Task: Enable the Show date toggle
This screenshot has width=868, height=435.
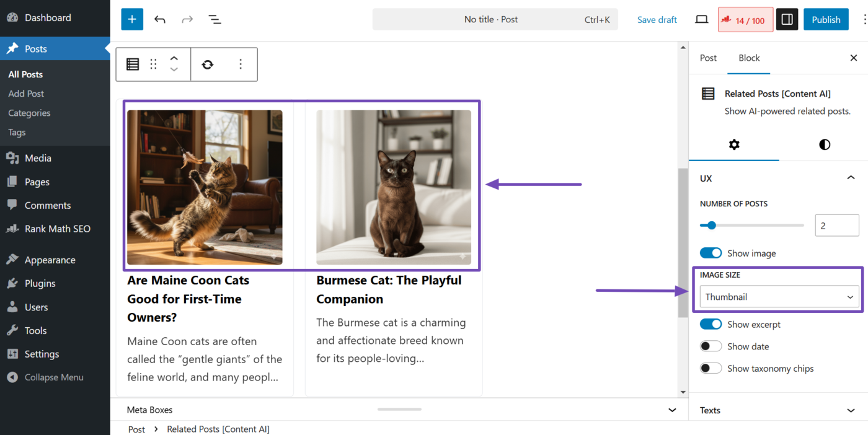Action: pos(711,346)
